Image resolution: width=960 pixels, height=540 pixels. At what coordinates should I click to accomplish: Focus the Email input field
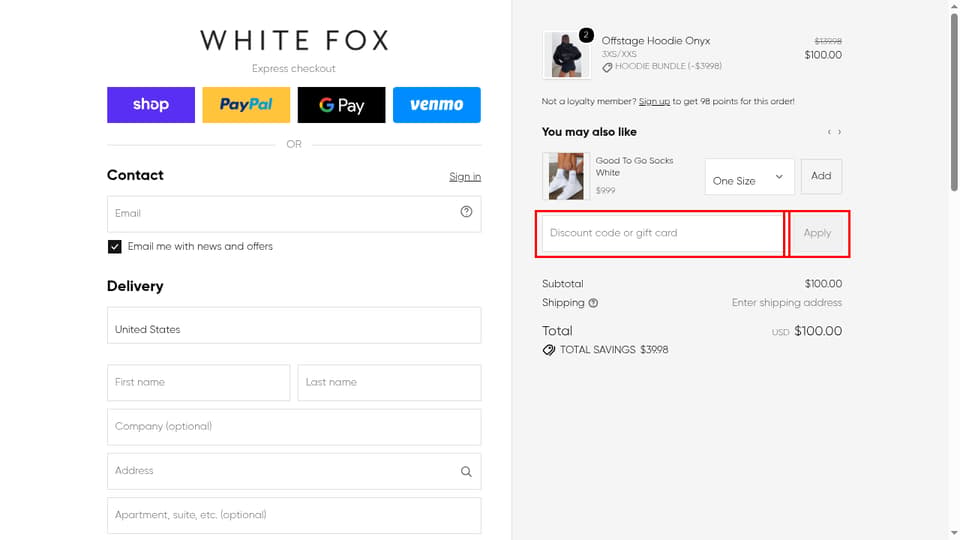[294, 214]
